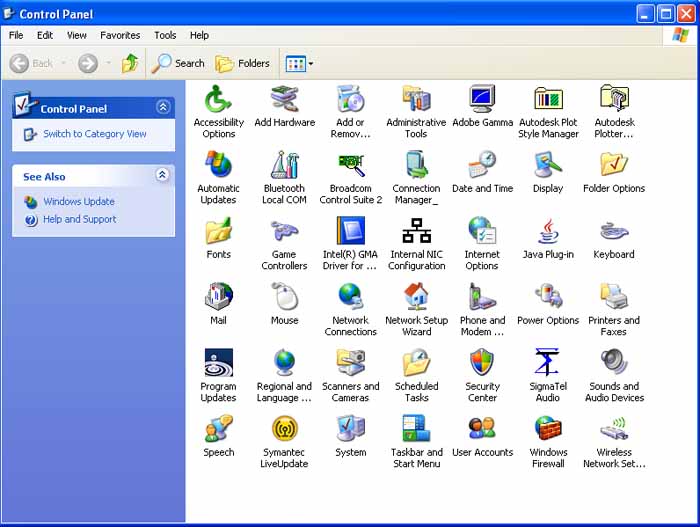Select the Keyboard icon
700x527 pixels.
[614, 231]
